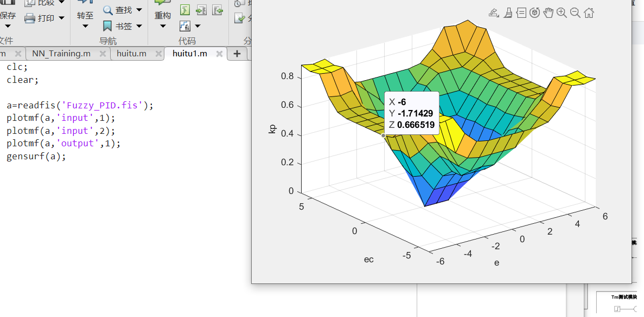
Task: Switch to the NN_Training.m tab
Action: (x=61, y=54)
